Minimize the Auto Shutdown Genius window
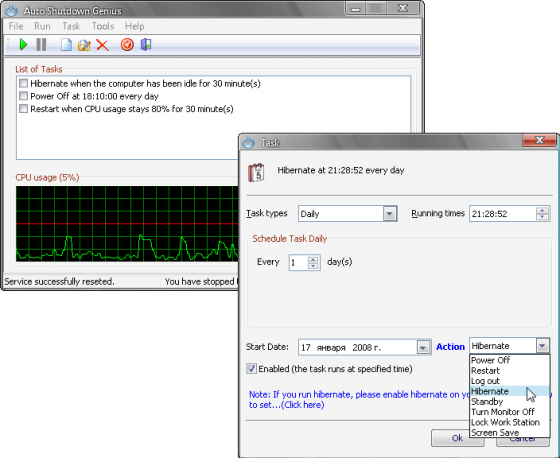560x458 pixels. [x=355, y=9]
